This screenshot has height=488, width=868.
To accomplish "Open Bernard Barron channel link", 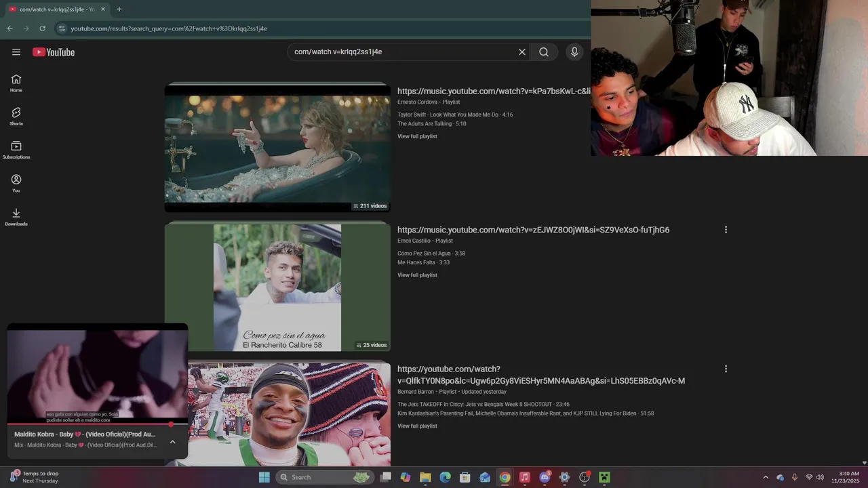I will pyautogui.click(x=415, y=392).
